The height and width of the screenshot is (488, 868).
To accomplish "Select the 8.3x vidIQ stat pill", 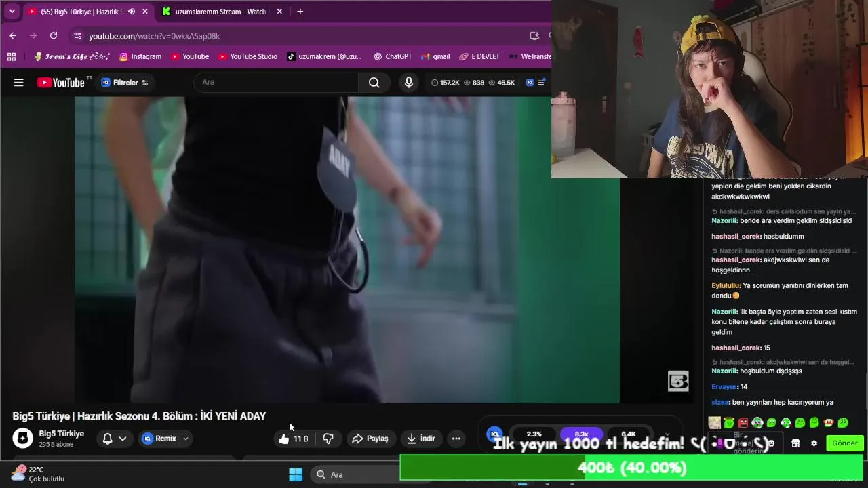I will [x=581, y=434].
